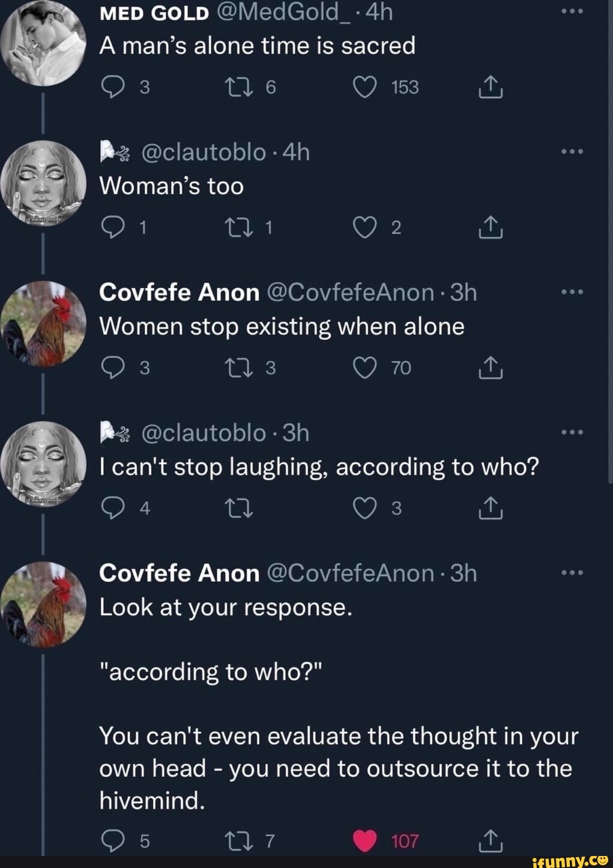The width and height of the screenshot is (613, 868).
Task: Reply to "Women stop existing when alone"
Action: [112, 367]
